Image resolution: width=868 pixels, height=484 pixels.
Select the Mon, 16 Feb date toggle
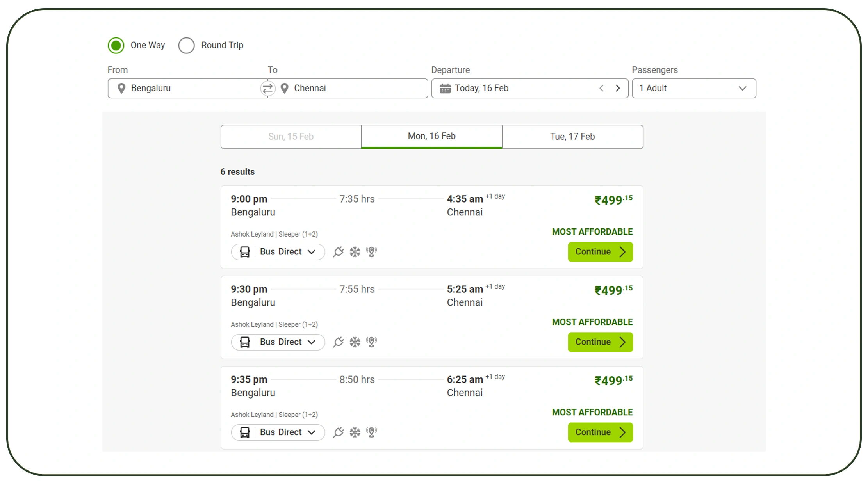[x=431, y=136]
